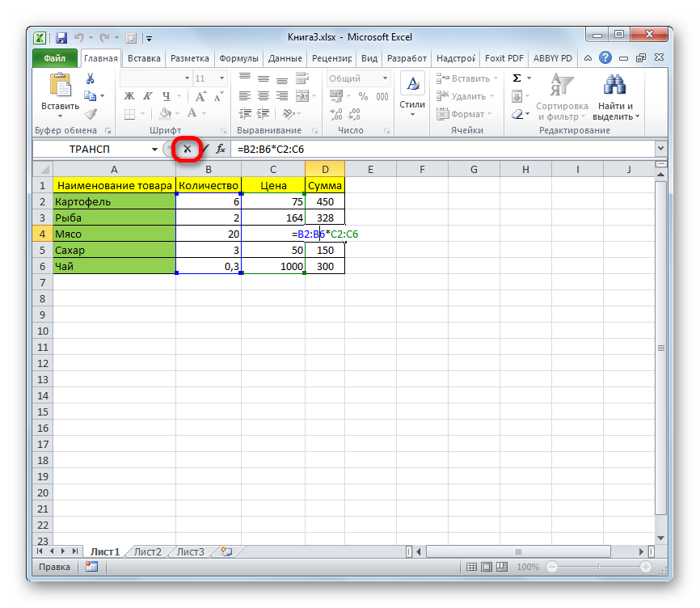The image size is (700, 608).
Task: Click the AutoSum sigma icon
Action: 517,78
